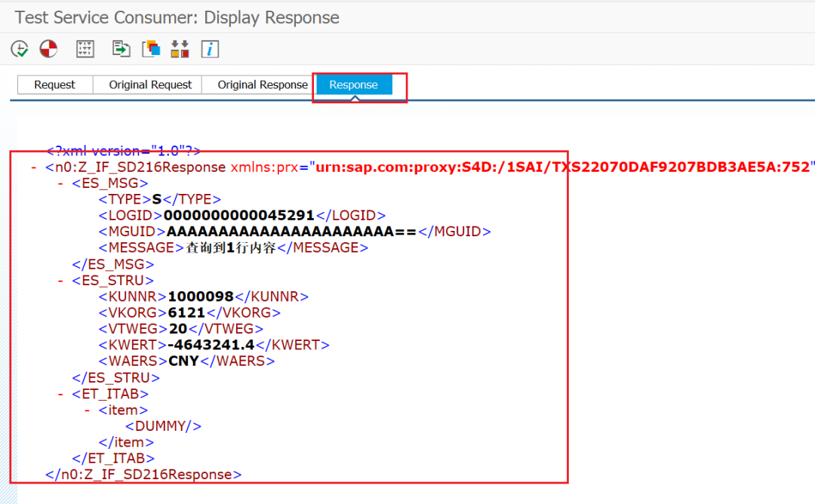Collapse the item node

coord(87,410)
